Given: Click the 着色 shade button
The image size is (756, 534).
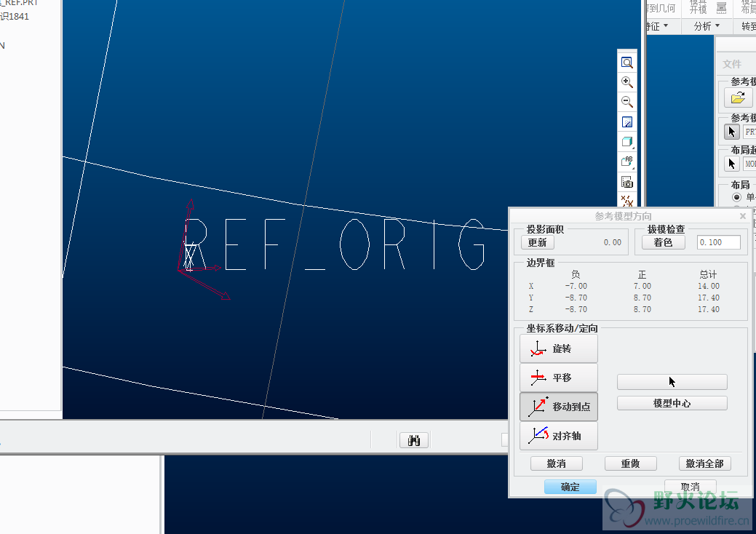Looking at the screenshot, I should (664, 242).
